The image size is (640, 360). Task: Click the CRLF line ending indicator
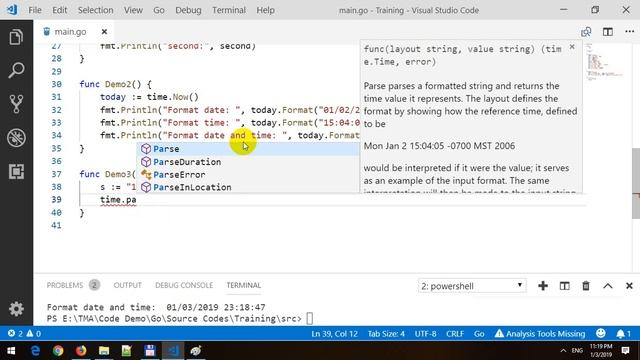[455, 333]
